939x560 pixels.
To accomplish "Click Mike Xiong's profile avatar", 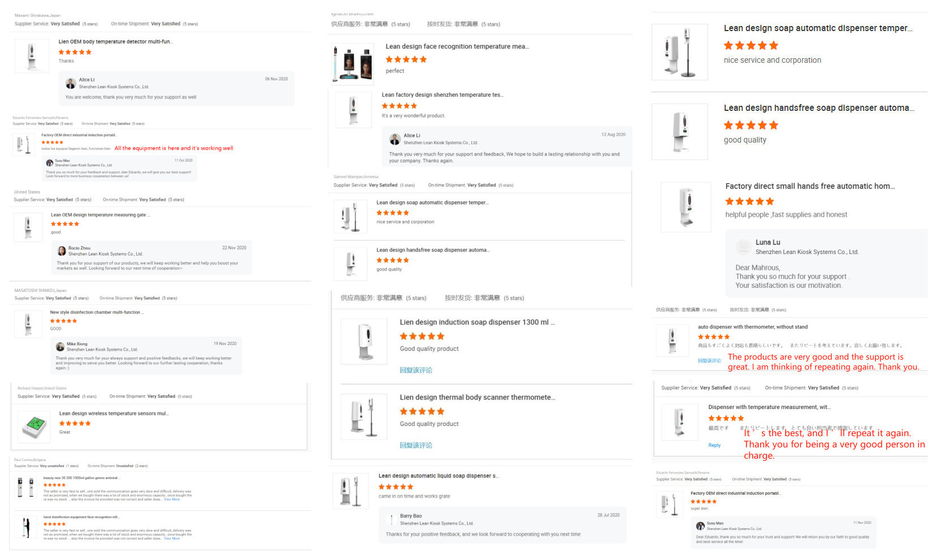I will [60, 346].
